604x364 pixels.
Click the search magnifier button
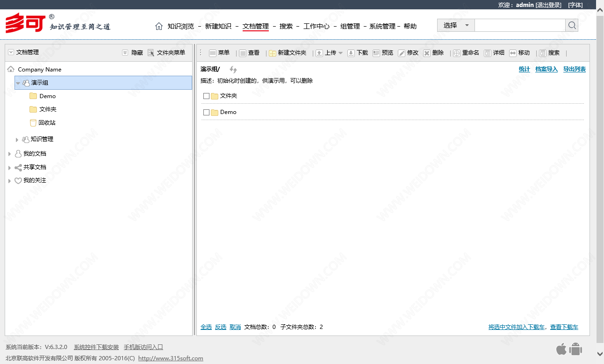click(x=572, y=25)
